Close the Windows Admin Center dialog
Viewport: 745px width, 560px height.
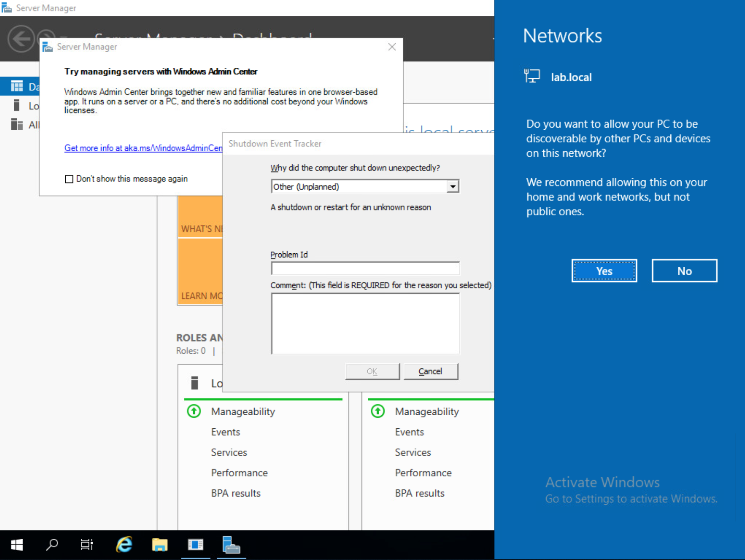[x=392, y=47]
